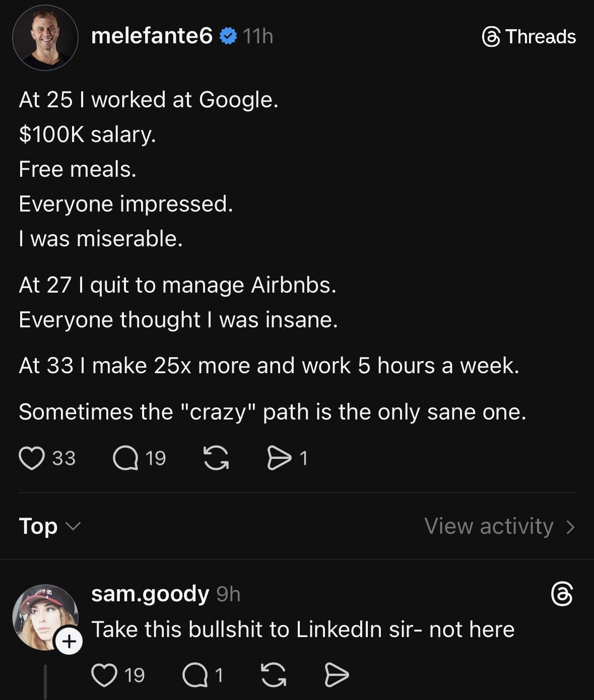This screenshot has height=700, width=594.
Task: Click the Threads logo beside sam.goody's reply
Action: (562, 594)
